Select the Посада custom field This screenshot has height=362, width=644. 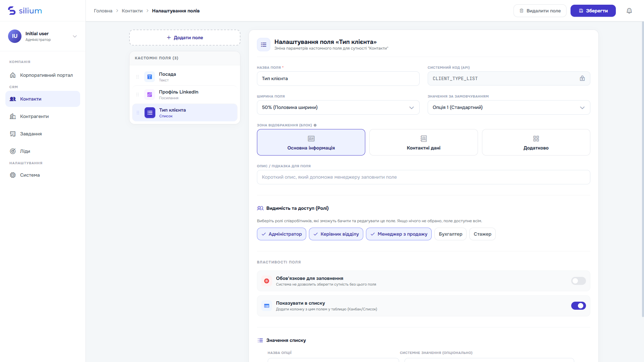185,77
